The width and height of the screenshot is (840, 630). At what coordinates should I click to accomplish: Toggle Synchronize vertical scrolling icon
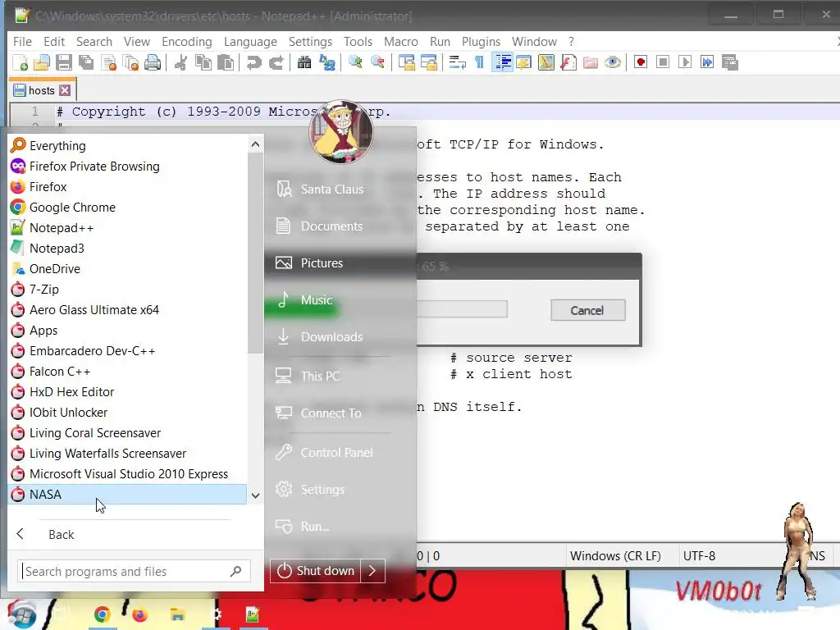tap(407, 62)
